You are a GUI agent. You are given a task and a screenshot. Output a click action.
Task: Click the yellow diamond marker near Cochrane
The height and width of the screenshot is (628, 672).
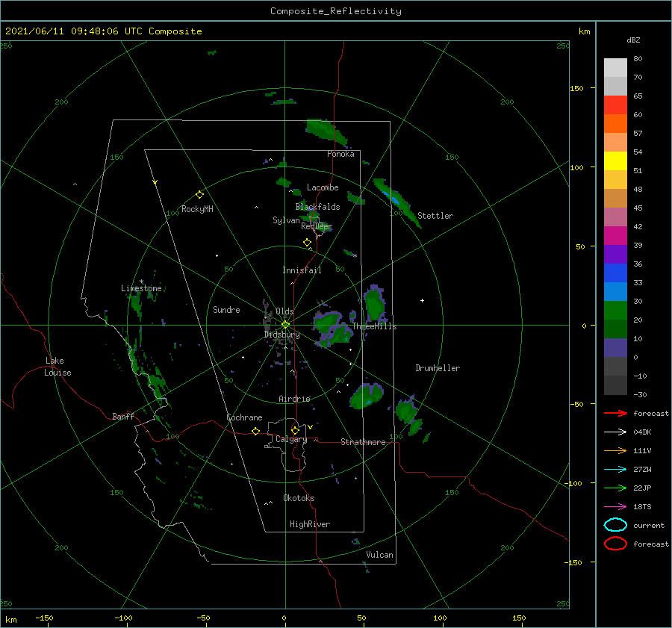[x=255, y=431]
